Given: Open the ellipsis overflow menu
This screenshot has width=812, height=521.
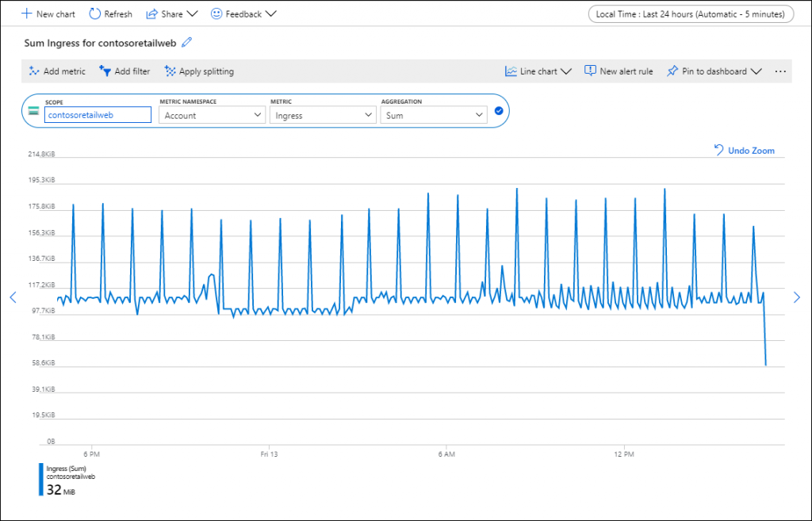Looking at the screenshot, I should point(780,71).
